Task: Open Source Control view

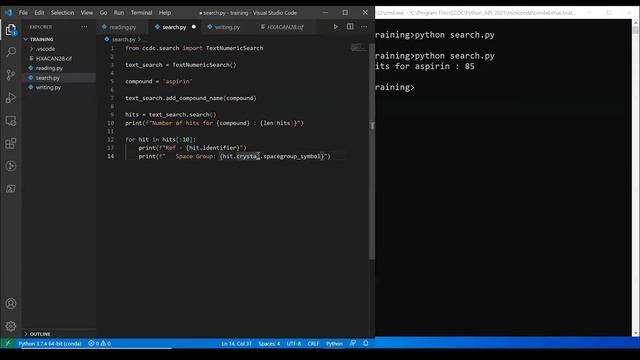Action: [x=11, y=75]
